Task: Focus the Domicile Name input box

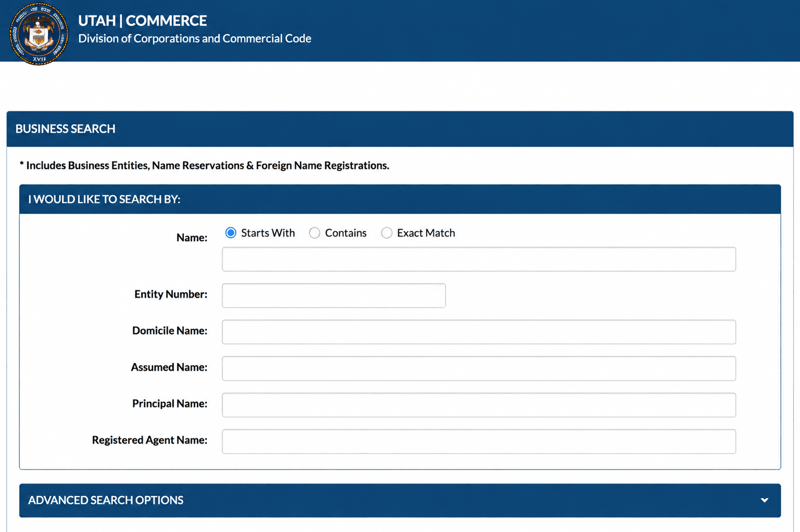Action: 479,332
